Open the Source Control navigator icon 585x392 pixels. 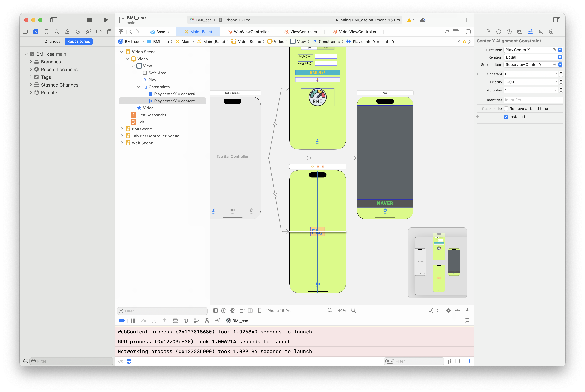tap(36, 32)
